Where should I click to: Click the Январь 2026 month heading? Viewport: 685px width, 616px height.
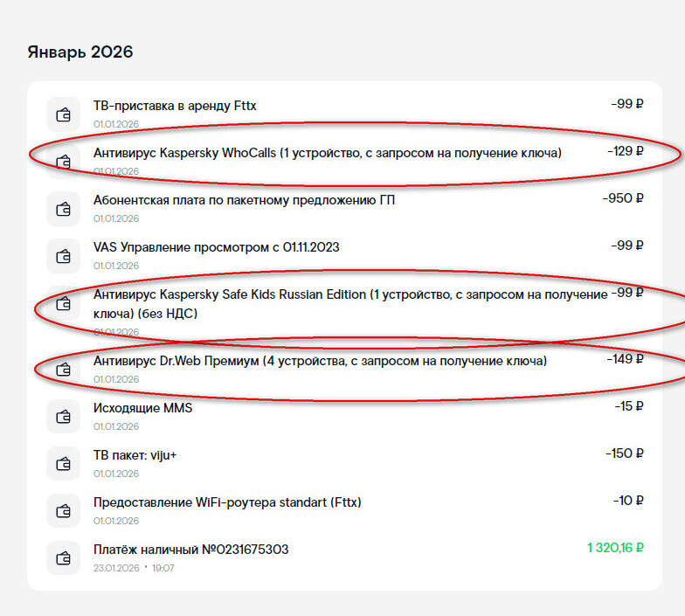point(80,52)
